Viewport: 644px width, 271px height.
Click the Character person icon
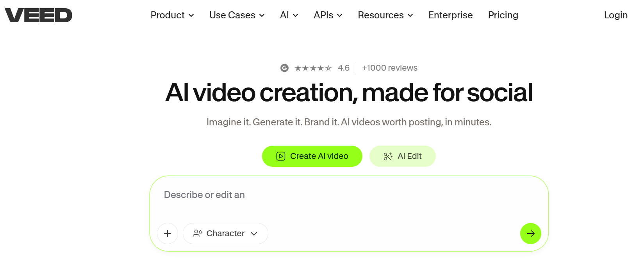(197, 234)
